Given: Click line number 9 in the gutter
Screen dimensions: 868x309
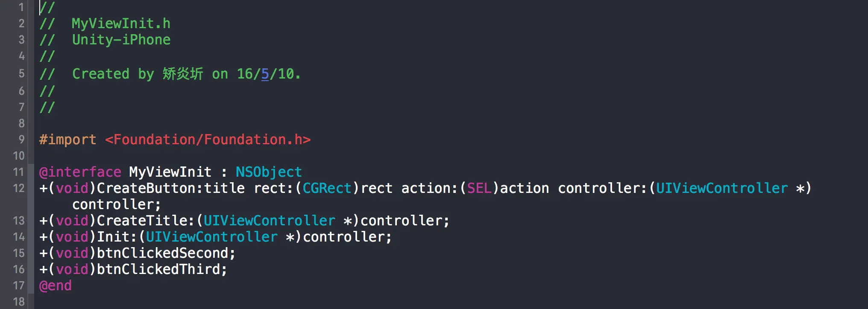Looking at the screenshot, I should (21, 140).
